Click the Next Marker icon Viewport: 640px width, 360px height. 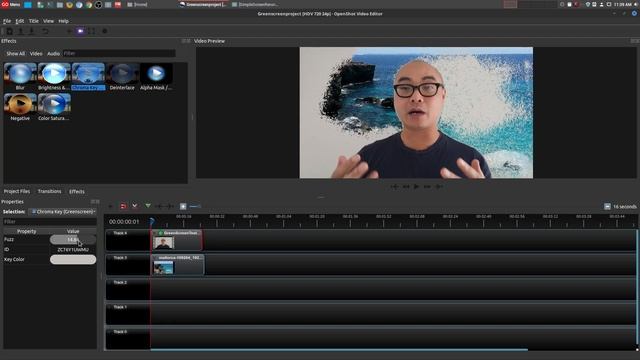[x=170, y=206]
